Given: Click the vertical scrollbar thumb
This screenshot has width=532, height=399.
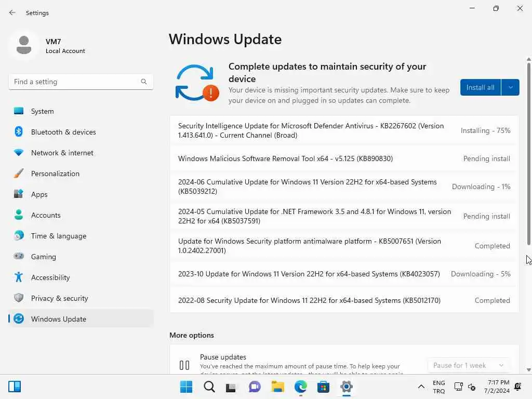Looking at the screenshot, I should (528, 153).
